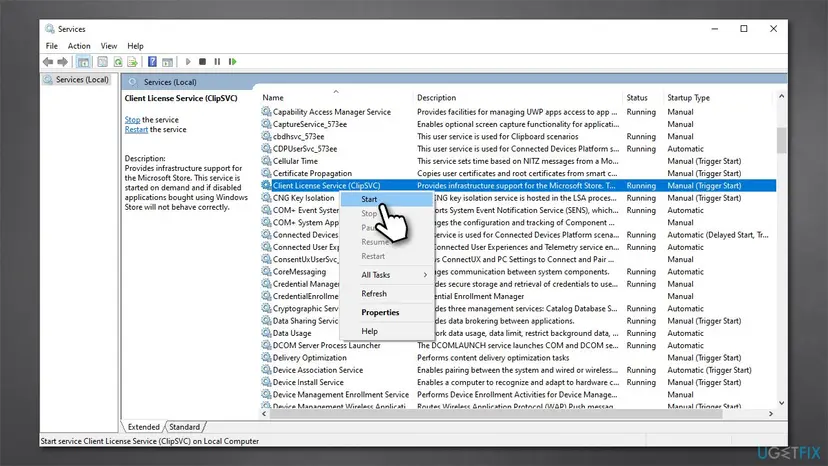Screen dimensions: 828x466
Task: Open the Help menu in menu bar
Action: (135, 46)
